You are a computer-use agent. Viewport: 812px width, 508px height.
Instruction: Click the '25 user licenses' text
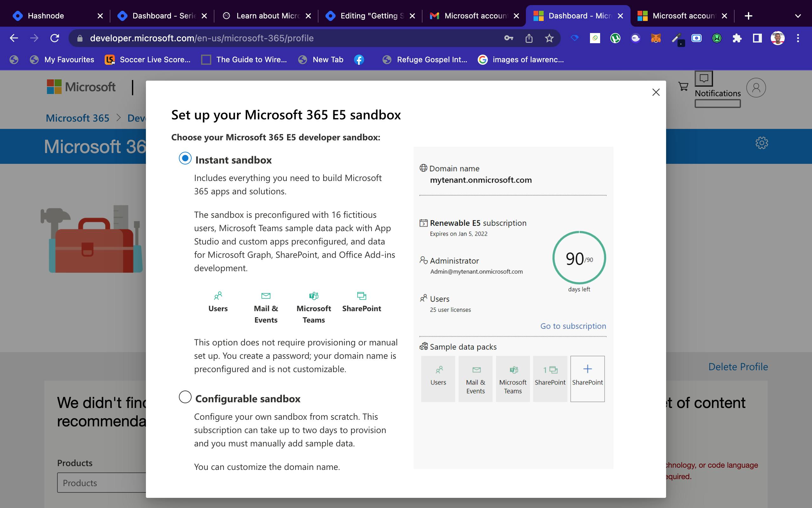click(x=450, y=310)
